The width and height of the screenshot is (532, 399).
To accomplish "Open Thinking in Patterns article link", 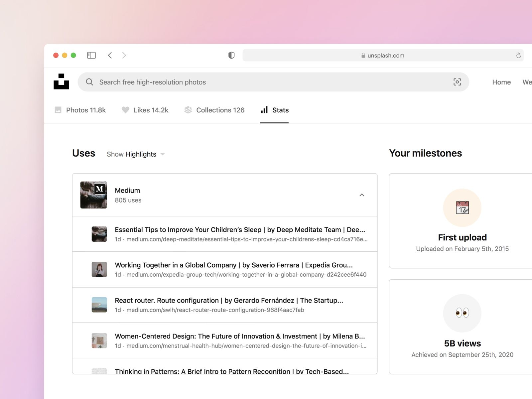I will 232,371.
